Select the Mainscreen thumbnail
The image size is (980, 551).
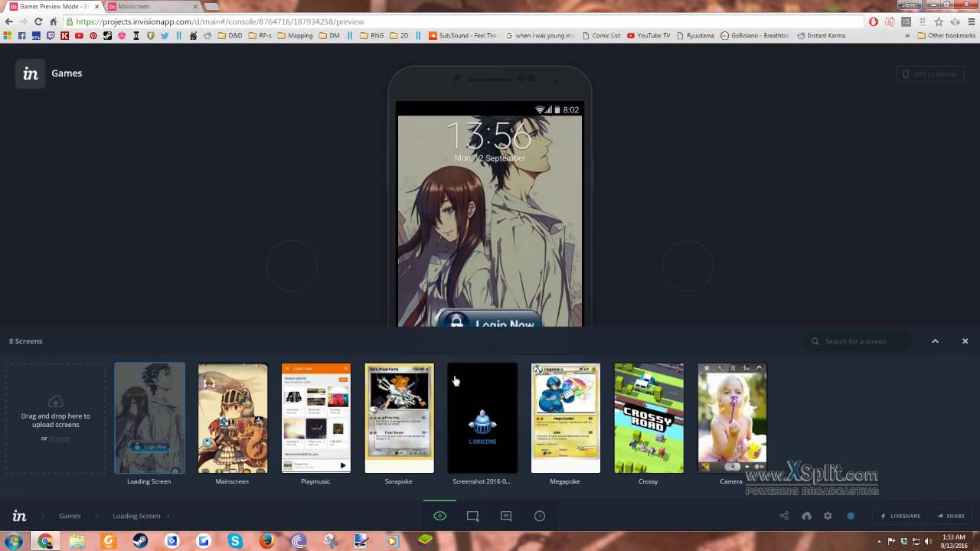coord(233,418)
